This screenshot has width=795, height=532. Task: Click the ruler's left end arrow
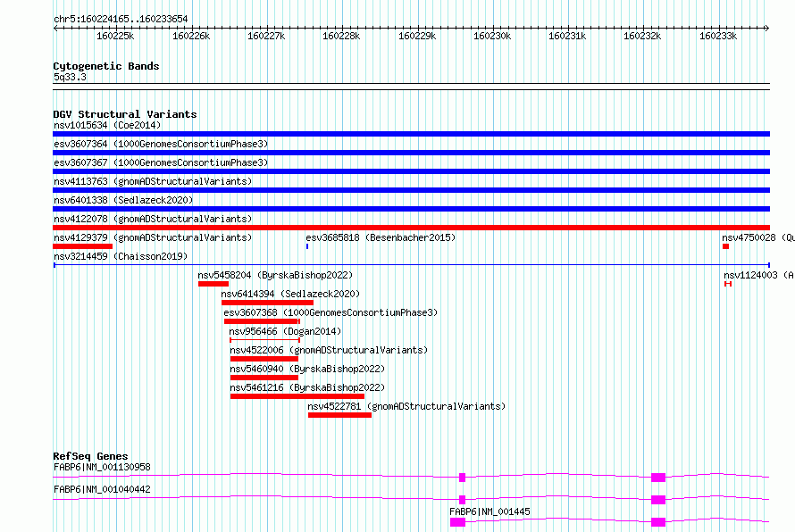tap(55, 29)
